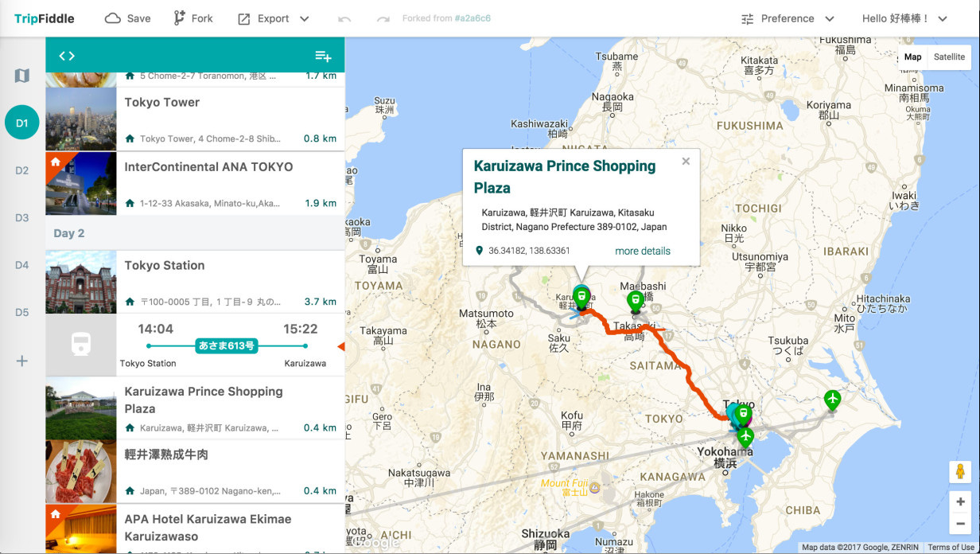The height and width of the screenshot is (554, 980).
Task: Switch map to Satellite view
Action: click(949, 57)
